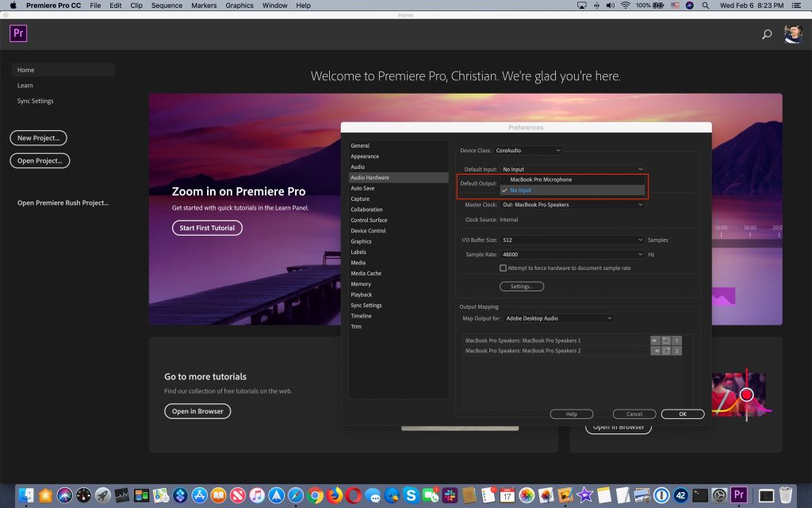
Task: Open the user profile avatar
Action: (x=793, y=34)
